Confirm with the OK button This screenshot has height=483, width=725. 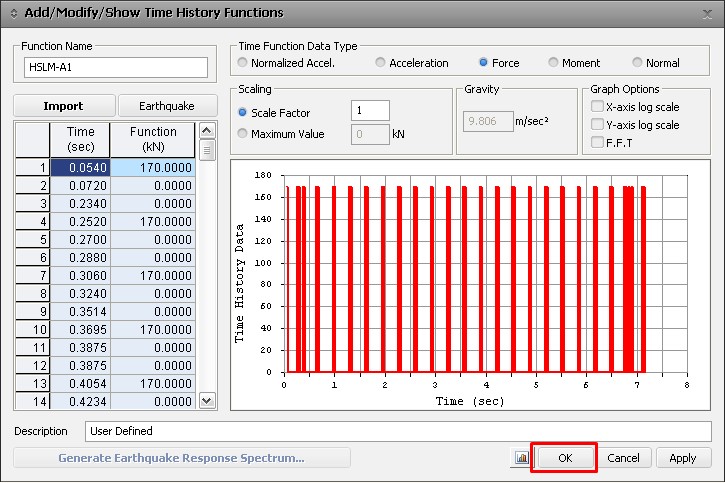[x=564, y=458]
